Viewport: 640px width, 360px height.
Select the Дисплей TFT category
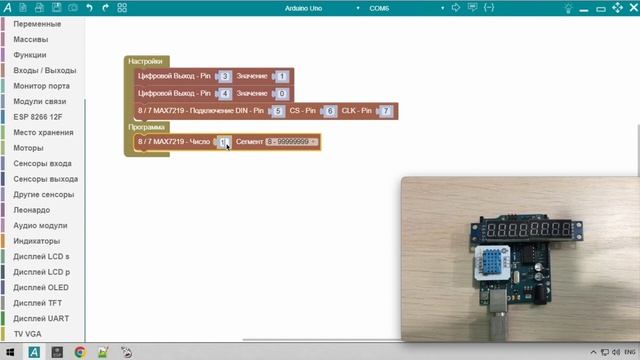point(37,303)
